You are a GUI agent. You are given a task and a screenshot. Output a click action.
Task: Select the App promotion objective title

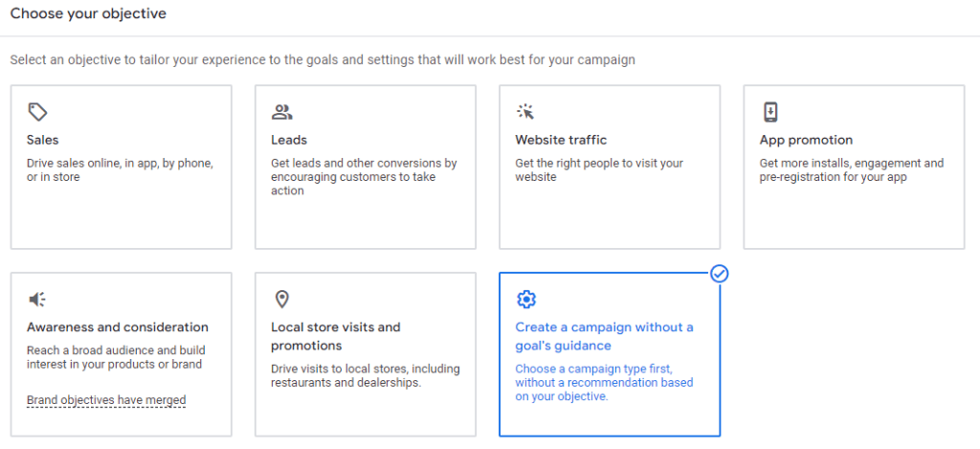click(806, 140)
